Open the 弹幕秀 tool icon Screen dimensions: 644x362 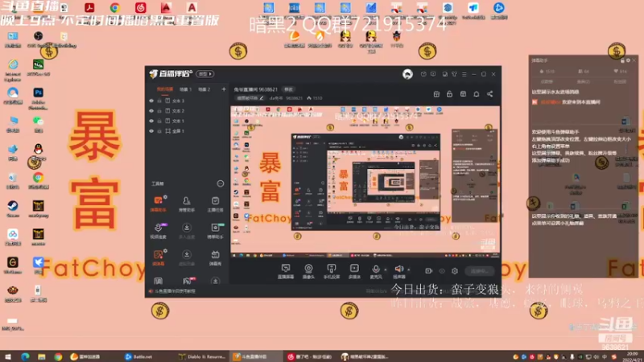coord(215,257)
